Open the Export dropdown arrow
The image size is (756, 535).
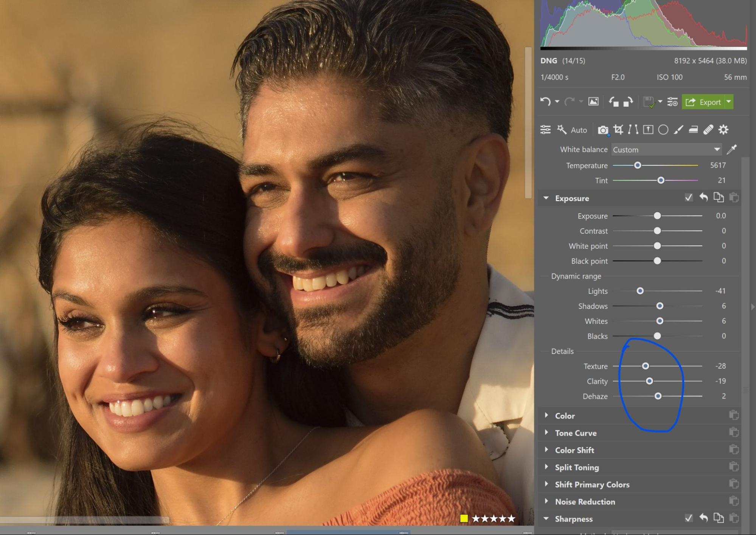pyautogui.click(x=729, y=102)
